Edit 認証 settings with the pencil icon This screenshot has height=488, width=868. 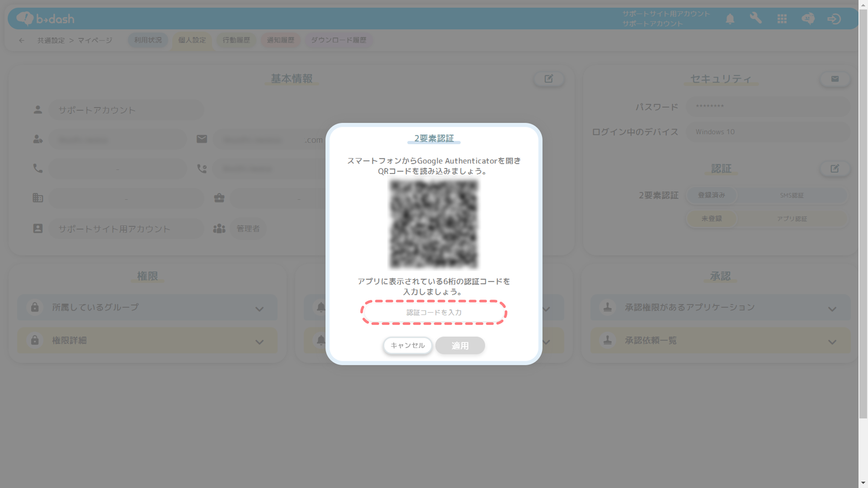click(x=835, y=168)
